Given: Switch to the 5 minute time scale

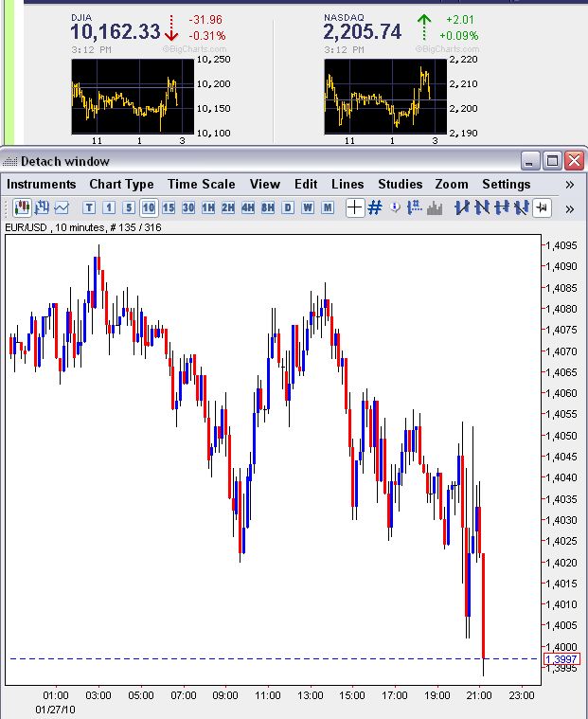Looking at the screenshot, I should (x=129, y=208).
